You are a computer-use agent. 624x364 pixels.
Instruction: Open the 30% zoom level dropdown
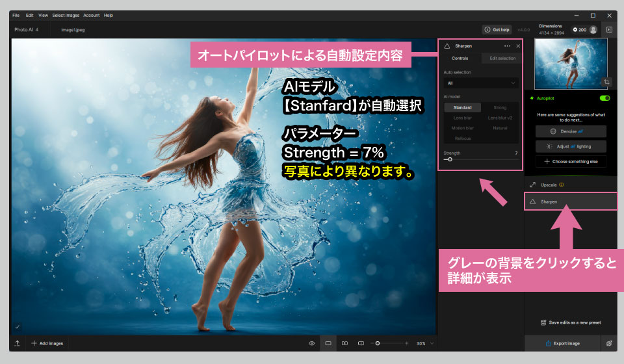(x=424, y=343)
